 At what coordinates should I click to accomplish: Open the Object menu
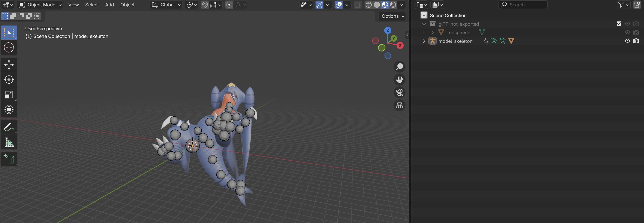pyautogui.click(x=127, y=5)
